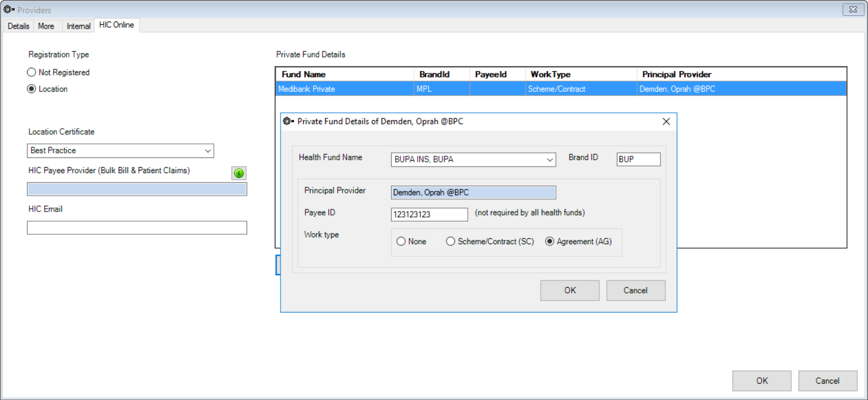Click OK in the Private Fund Details dialog
Screen dimensions: 868x400
570,291
